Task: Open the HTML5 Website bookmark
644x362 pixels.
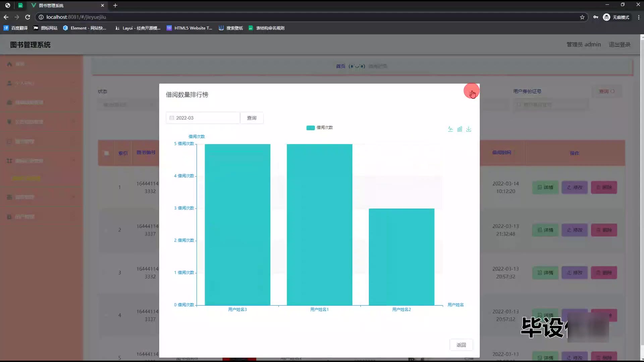Action: [190, 28]
